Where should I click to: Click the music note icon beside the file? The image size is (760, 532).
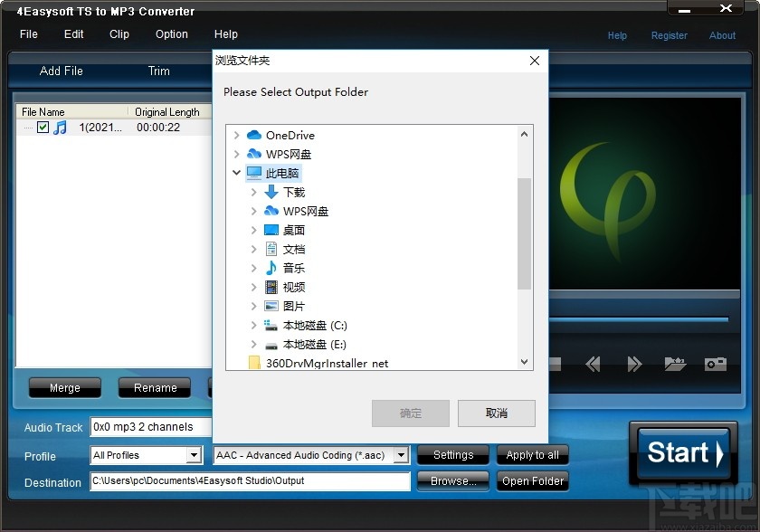[60, 128]
